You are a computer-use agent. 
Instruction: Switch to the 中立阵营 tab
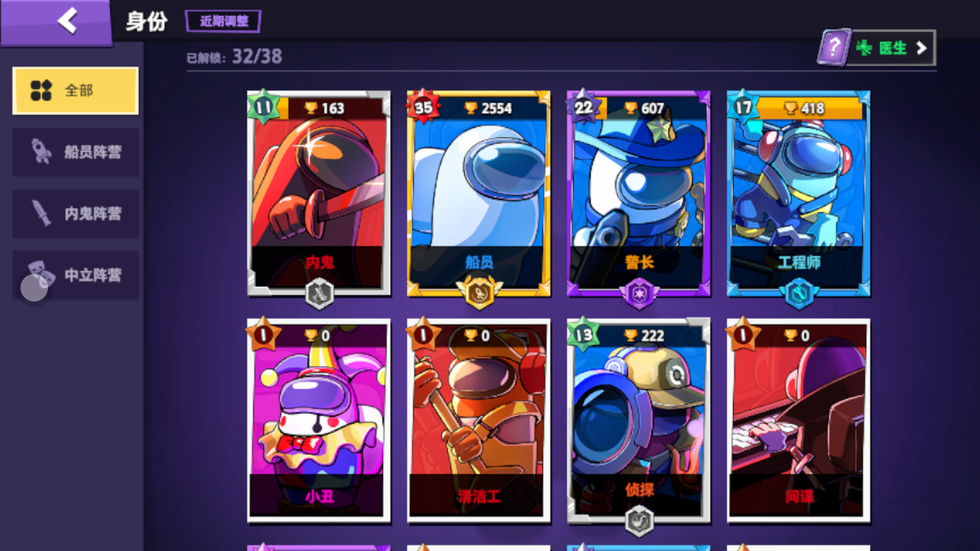76,275
